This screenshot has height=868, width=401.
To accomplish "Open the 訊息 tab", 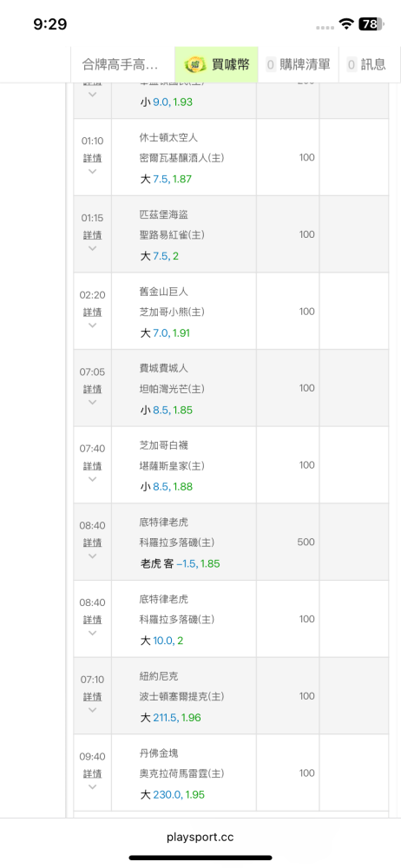I will point(366,65).
